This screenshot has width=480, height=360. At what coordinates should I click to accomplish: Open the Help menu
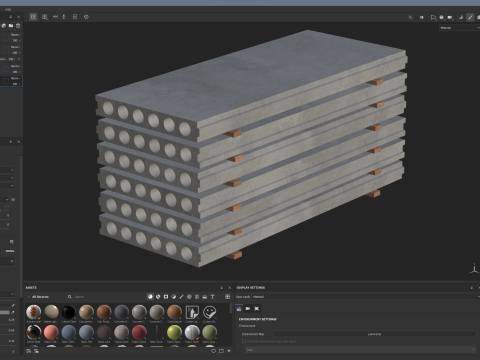coord(8,9)
